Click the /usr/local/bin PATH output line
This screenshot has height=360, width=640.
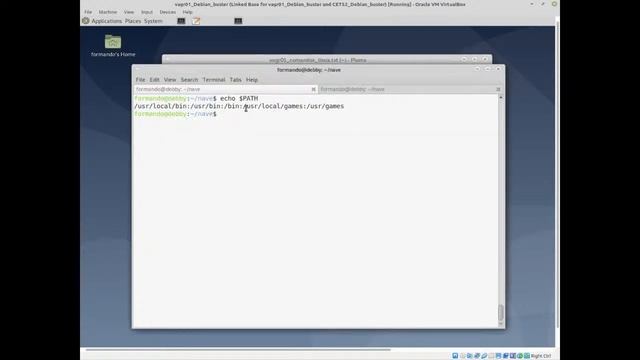[239, 106]
